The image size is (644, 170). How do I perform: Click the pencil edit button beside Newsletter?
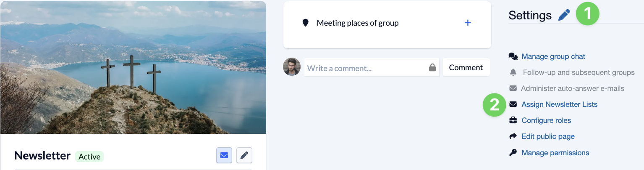[244, 156]
